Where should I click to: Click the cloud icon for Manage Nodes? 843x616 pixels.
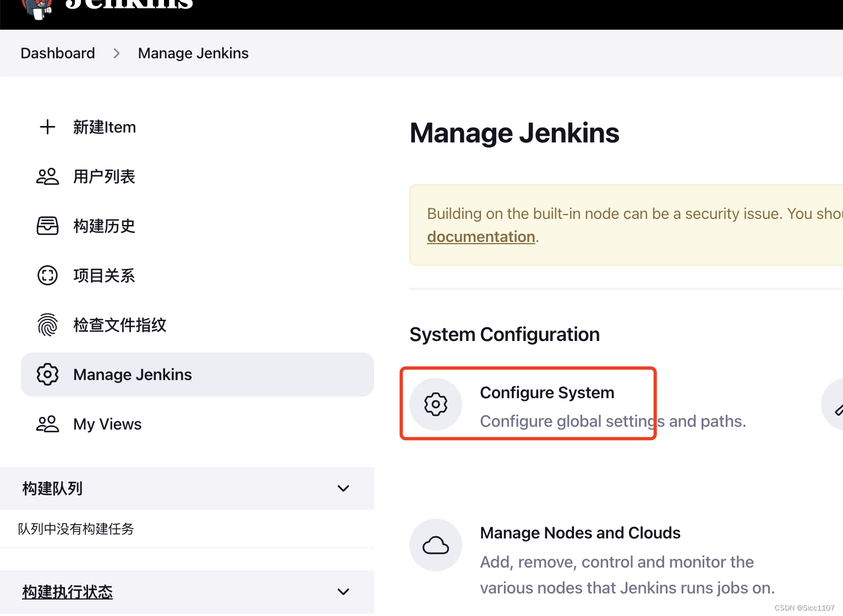(x=436, y=545)
